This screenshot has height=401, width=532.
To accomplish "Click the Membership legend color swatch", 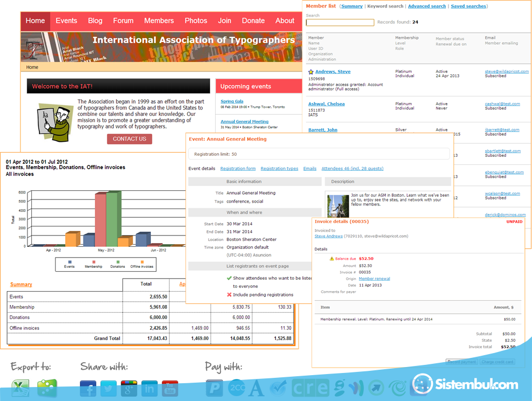I will click(x=94, y=262).
